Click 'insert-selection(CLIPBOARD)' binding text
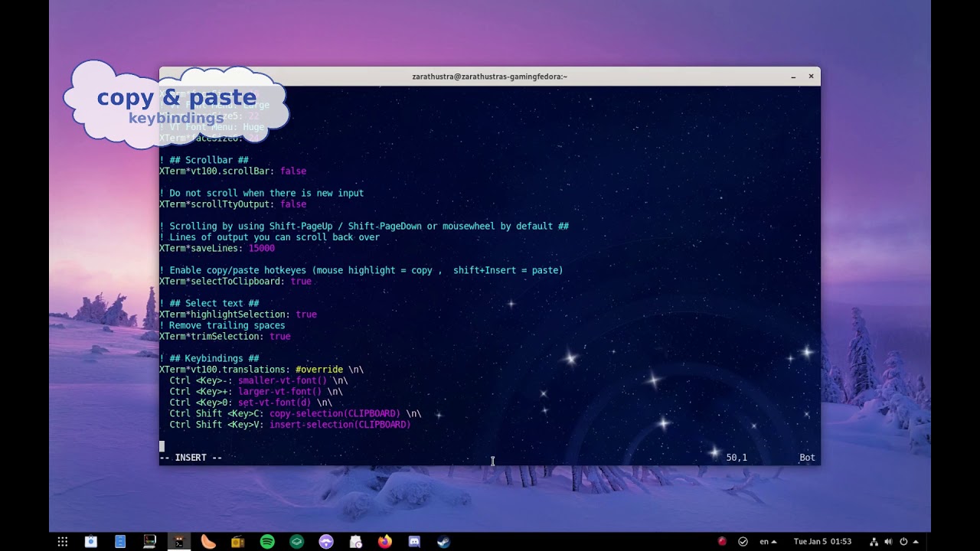 click(x=340, y=425)
